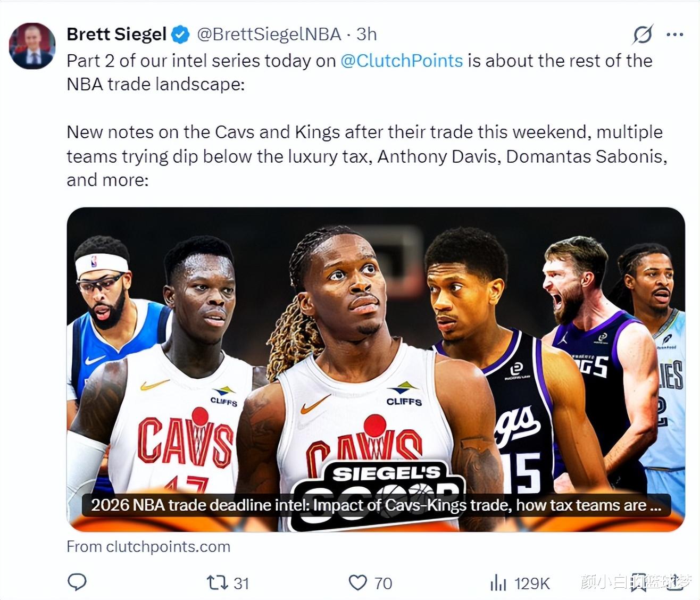
Task: Open the three-dot more options menu
Action: (x=674, y=35)
